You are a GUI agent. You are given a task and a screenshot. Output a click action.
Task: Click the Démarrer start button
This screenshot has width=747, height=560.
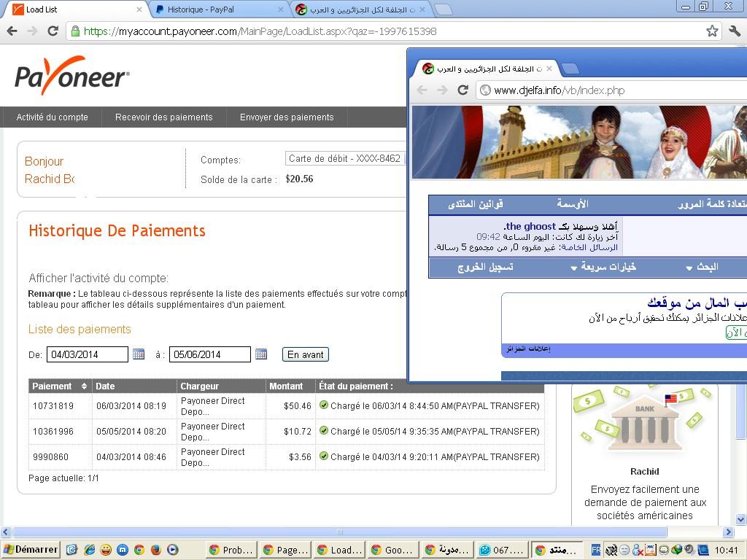(x=31, y=550)
